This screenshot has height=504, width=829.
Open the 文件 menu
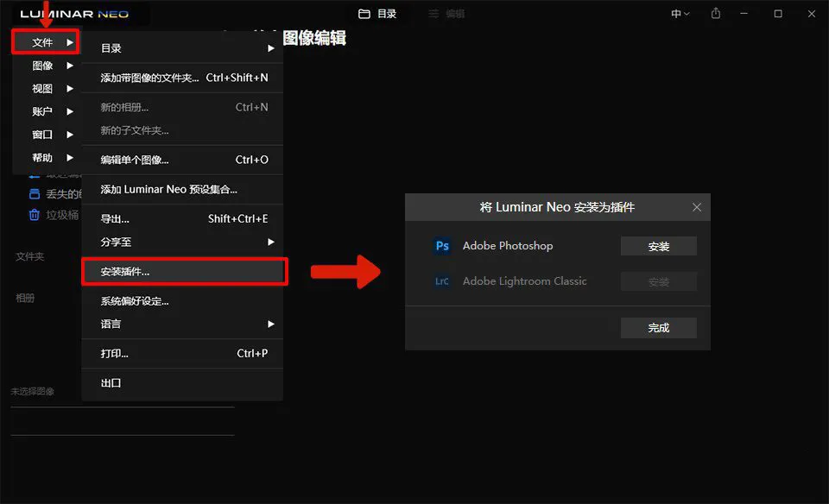coord(43,42)
